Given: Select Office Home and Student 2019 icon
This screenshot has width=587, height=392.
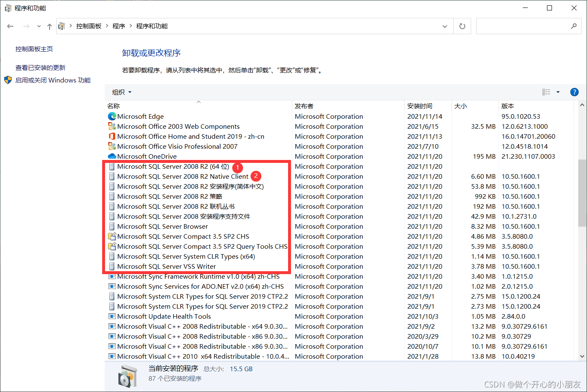Looking at the screenshot, I should pyautogui.click(x=112, y=136).
